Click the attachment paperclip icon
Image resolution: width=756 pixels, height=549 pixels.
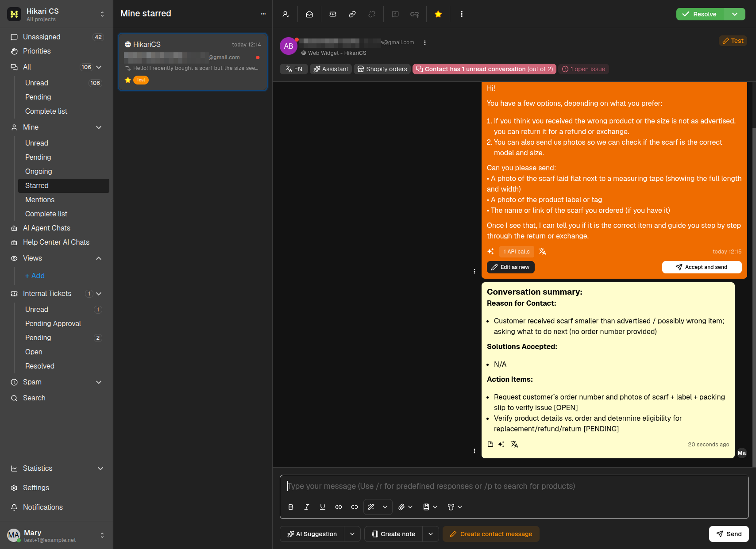(401, 507)
